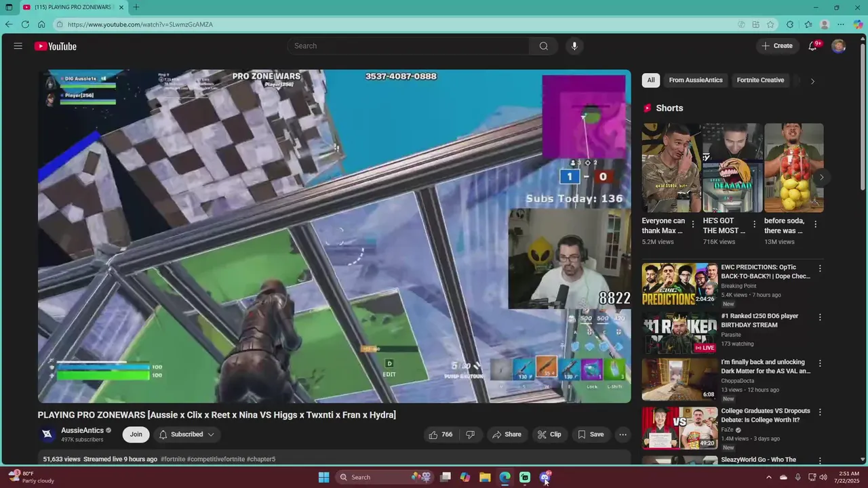The height and width of the screenshot is (488, 868).
Task: Open the AussieAntics channel avatar
Action: coord(47,434)
